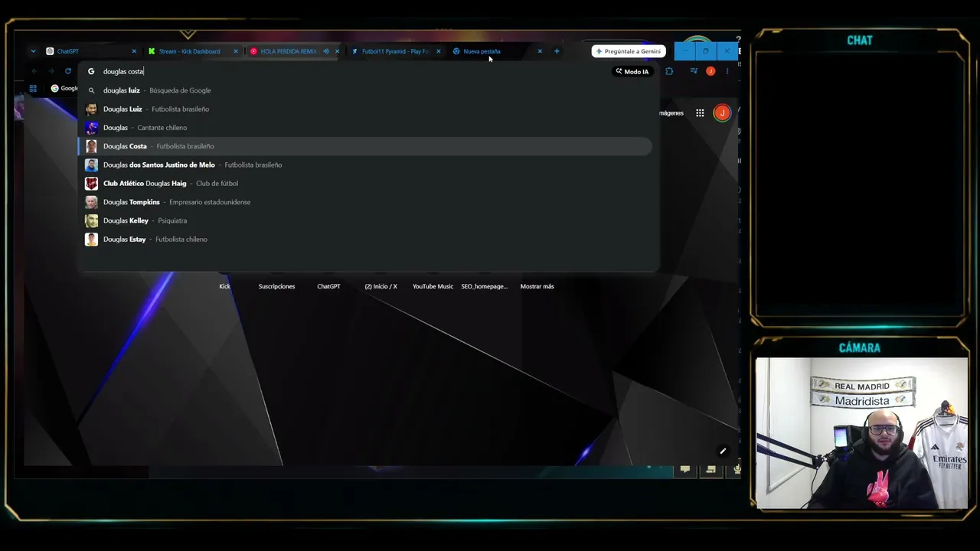Image resolution: width=980 pixels, height=551 pixels.
Task: Close the ChatGPT tab
Action: tap(134, 51)
